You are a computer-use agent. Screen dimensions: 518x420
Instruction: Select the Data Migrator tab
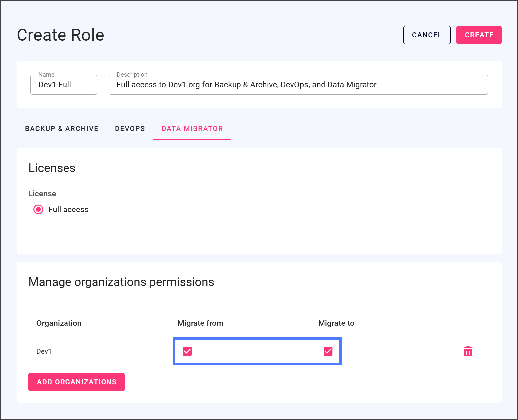click(192, 129)
